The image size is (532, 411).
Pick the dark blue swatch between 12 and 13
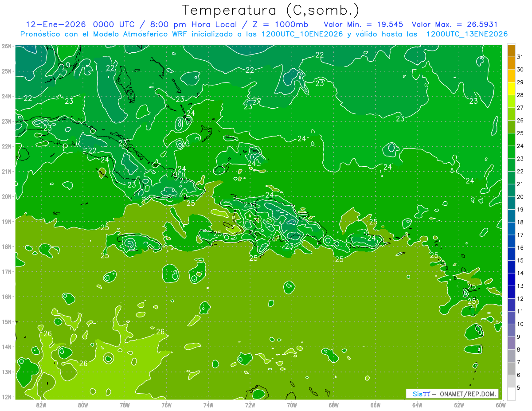click(x=511, y=292)
